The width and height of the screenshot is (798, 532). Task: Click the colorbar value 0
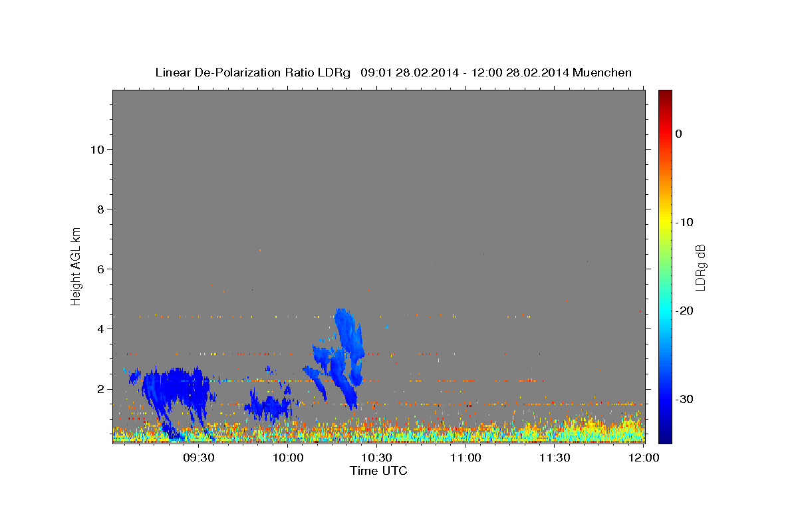click(x=678, y=134)
